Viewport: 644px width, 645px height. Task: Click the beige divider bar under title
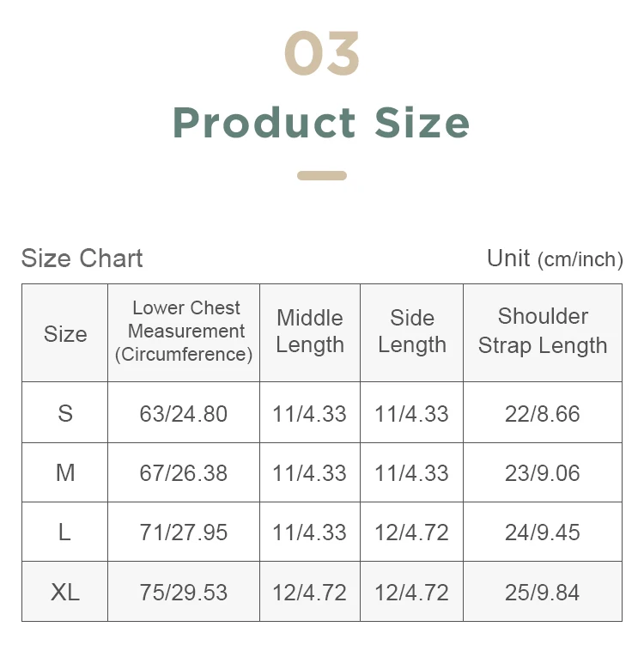[x=321, y=176]
